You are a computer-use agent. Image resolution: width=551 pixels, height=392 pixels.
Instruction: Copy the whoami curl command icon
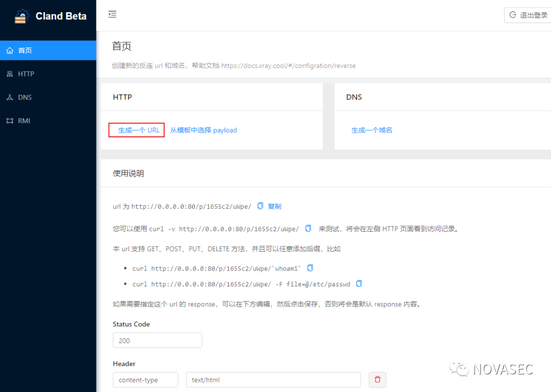point(310,268)
